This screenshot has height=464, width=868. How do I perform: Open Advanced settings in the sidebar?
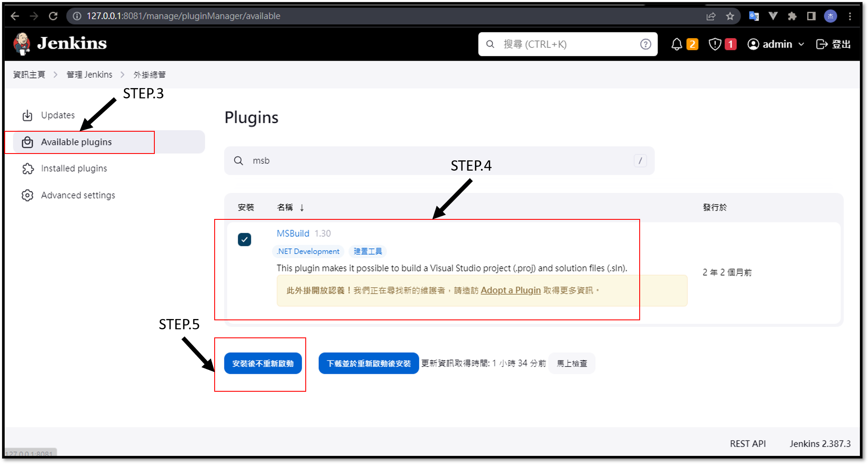point(78,195)
